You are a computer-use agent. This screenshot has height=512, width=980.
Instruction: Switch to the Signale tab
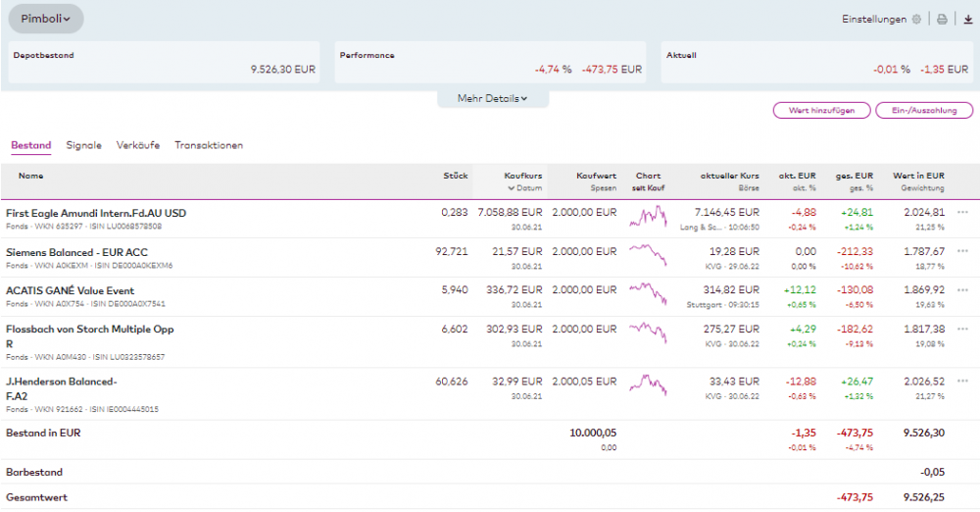pyautogui.click(x=83, y=145)
